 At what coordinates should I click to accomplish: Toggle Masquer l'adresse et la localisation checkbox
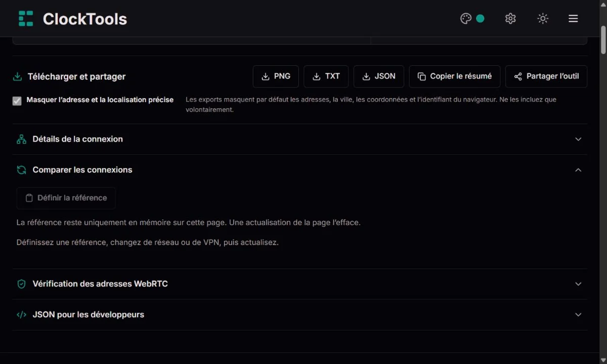pyautogui.click(x=17, y=101)
